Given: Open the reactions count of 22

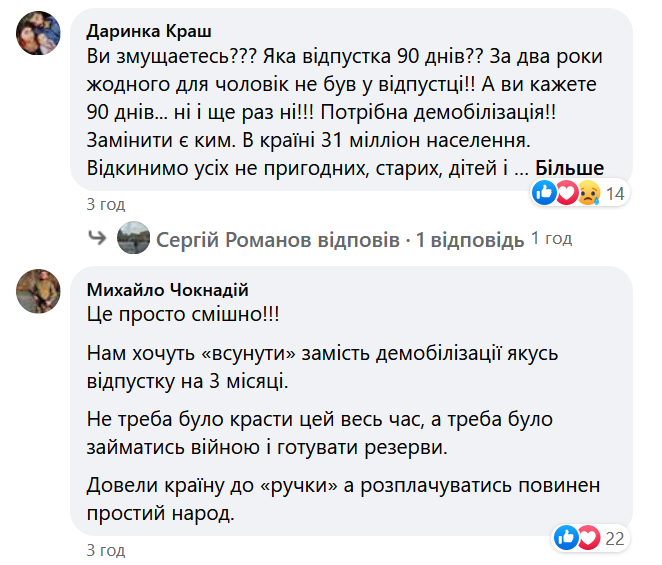Looking at the screenshot, I should tap(615, 539).
